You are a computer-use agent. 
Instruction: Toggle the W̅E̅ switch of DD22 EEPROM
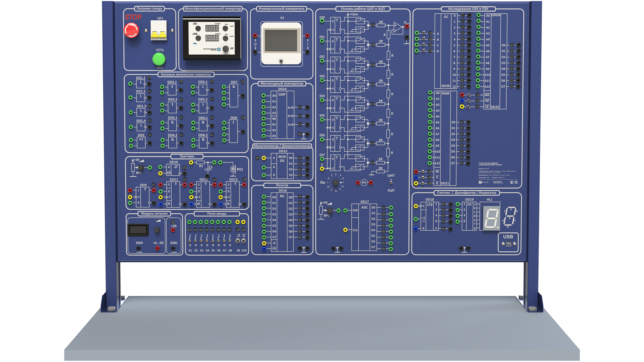tap(469, 95)
